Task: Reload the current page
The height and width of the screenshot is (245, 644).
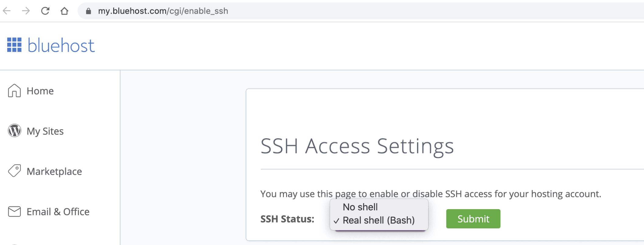Action: 45,11
